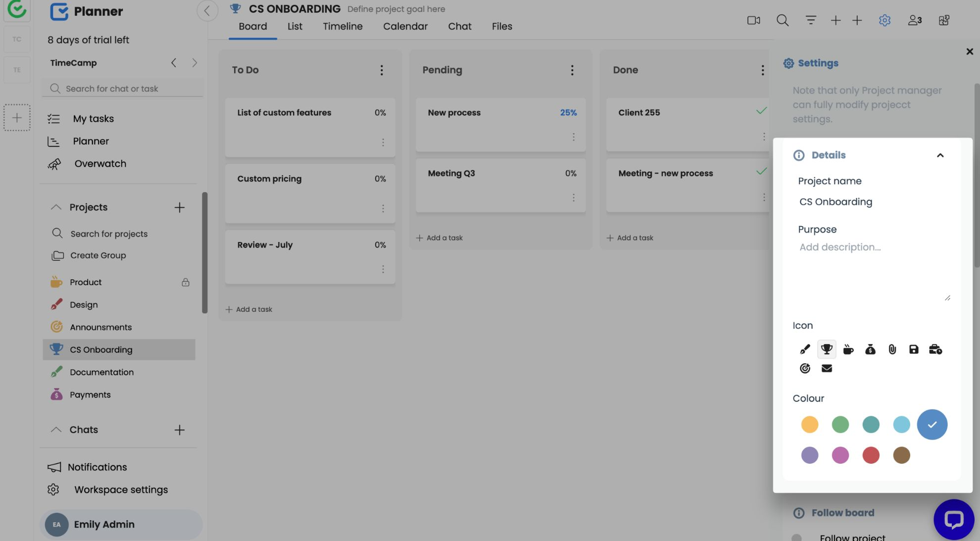Image resolution: width=980 pixels, height=541 pixels.
Task: Open the filter icon in the header
Action: (810, 20)
